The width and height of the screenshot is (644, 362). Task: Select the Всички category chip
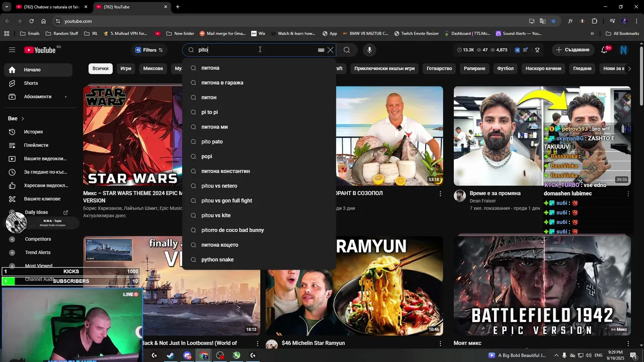100,68
